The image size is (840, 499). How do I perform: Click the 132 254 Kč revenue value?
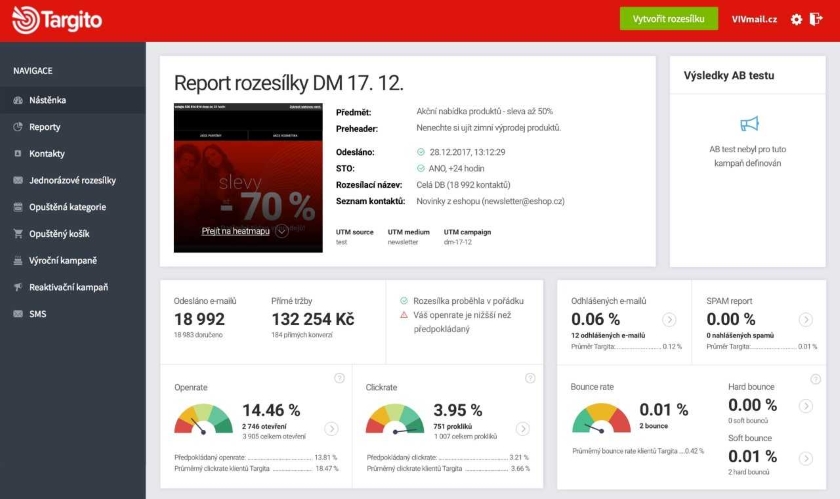click(x=313, y=319)
